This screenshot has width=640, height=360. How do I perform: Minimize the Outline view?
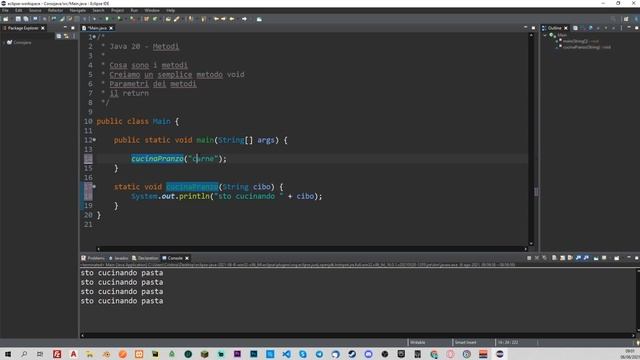pos(629,28)
